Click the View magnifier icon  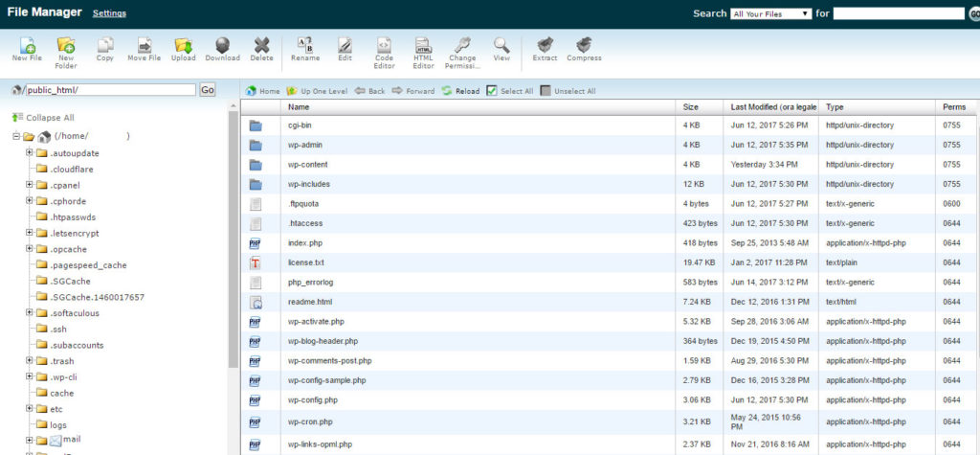click(x=501, y=45)
